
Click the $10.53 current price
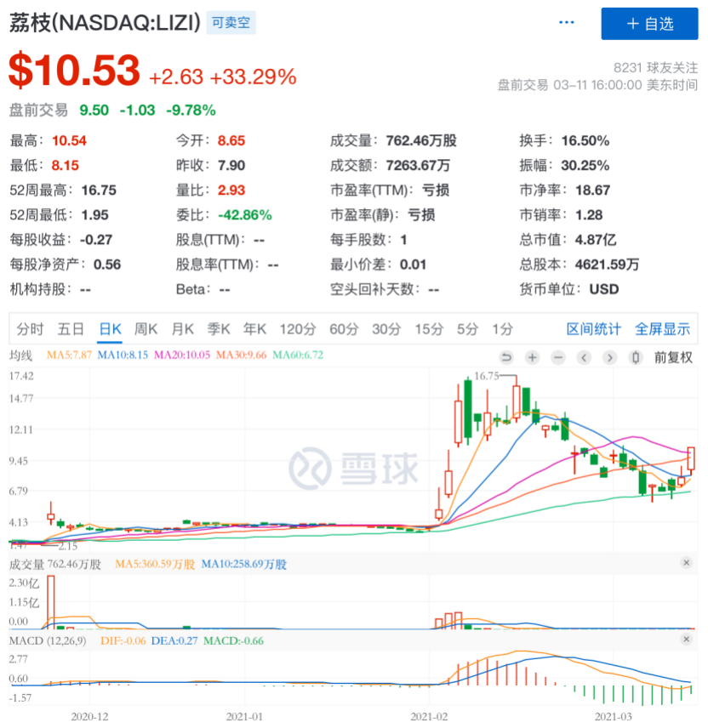pyautogui.click(x=74, y=71)
